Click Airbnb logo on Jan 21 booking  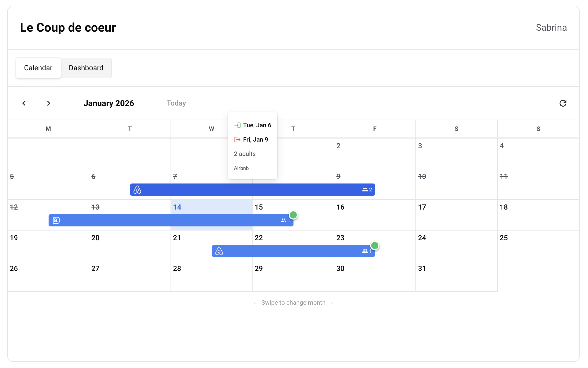point(219,251)
